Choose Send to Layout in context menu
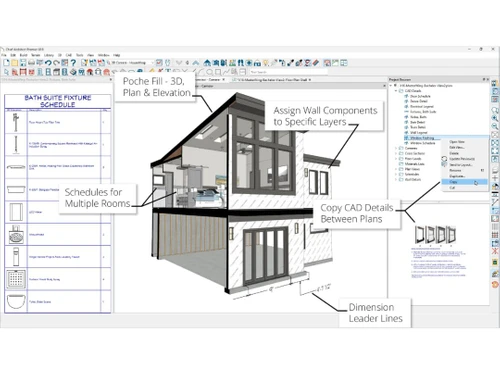Image resolution: width=500 pixels, height=375 pixels. (x=464, y=165)
